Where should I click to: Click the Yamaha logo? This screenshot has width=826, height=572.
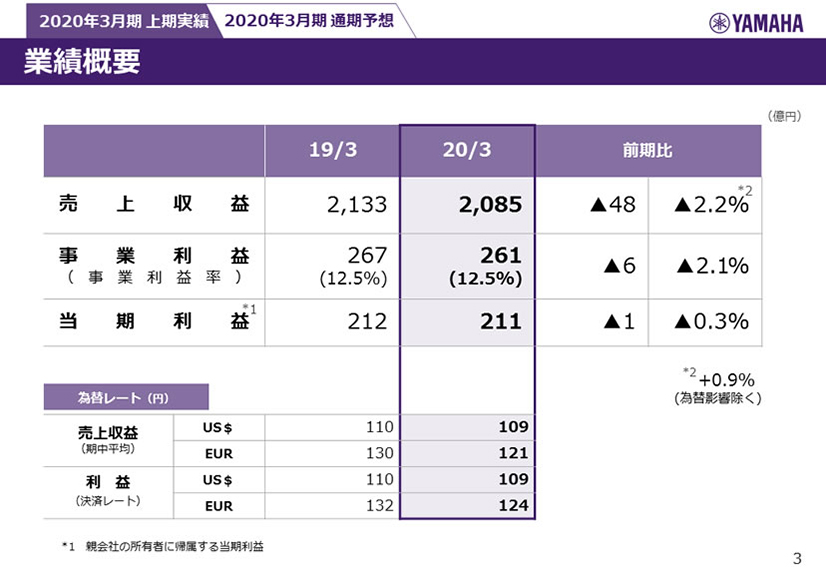coord(756,23)
